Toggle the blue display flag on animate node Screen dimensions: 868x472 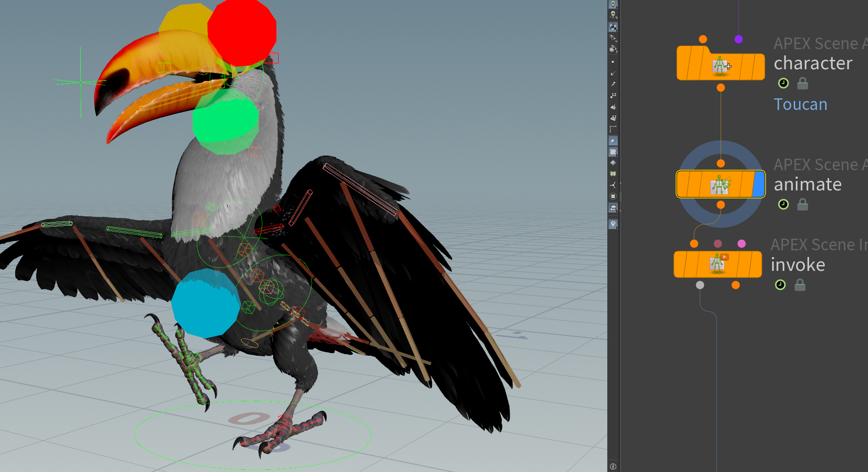[758, 184]
